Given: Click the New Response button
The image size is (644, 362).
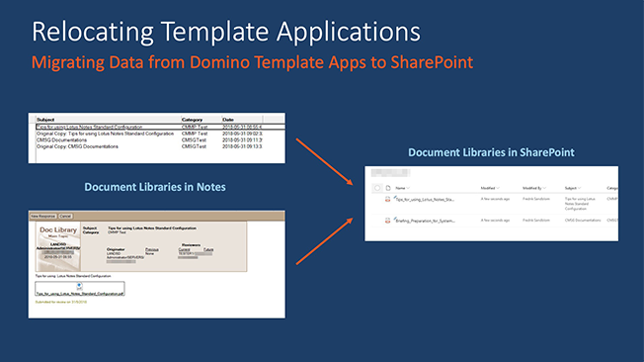Looking at the screenshot, I should coord(43,216).
